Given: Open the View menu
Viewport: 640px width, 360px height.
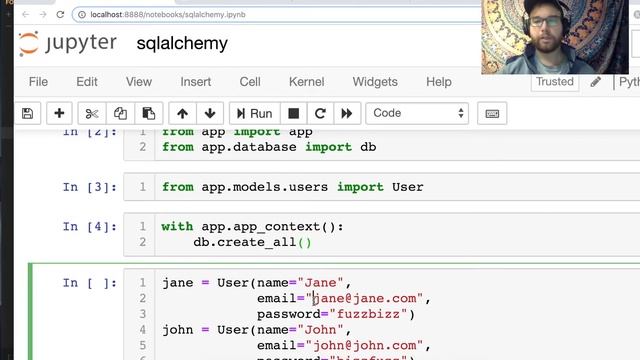Looking at the screenshot, I should pyautogui.click(x=139, y=82).
